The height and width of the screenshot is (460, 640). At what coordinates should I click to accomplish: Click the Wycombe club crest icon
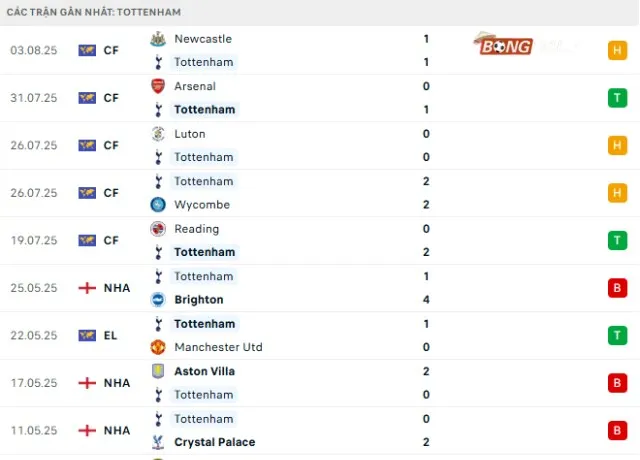click(x=157, y=205)
